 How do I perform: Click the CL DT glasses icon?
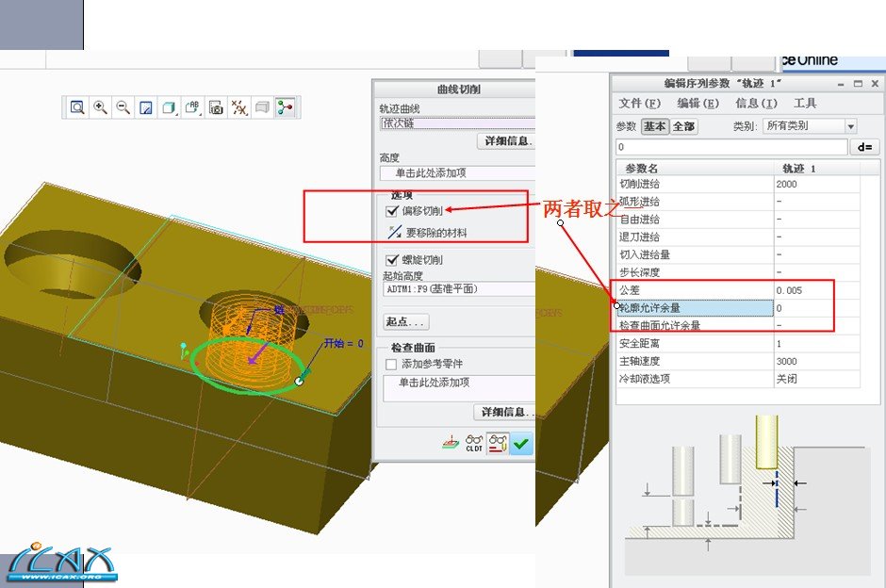(474, 444)
